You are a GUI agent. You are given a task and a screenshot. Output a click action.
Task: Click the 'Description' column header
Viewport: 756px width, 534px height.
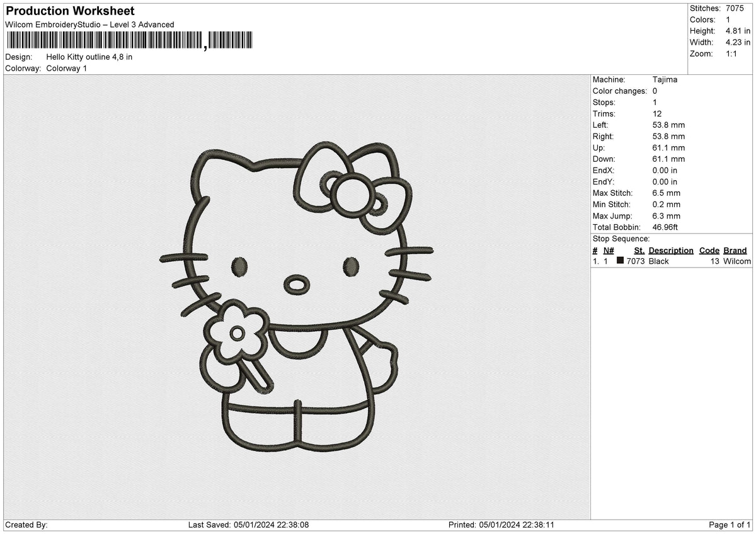[x=671, y=250]
